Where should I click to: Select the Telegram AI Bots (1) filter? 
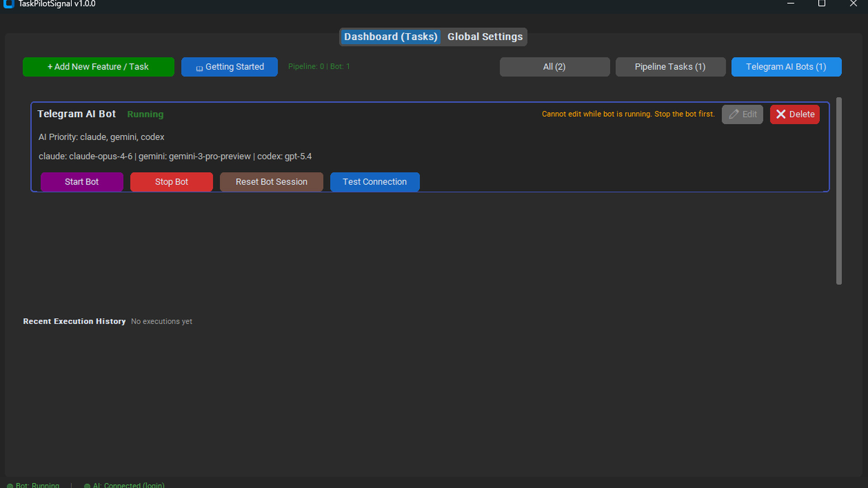coord(786,67)
